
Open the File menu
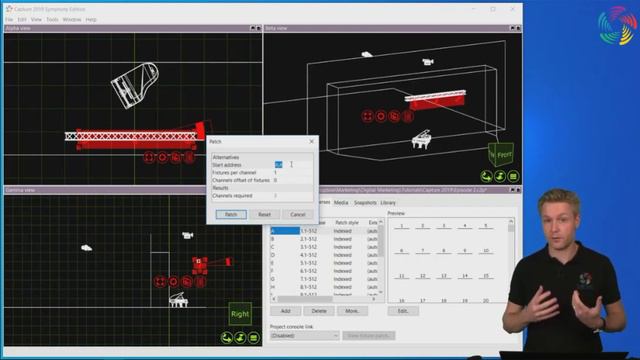coord(9,20)
